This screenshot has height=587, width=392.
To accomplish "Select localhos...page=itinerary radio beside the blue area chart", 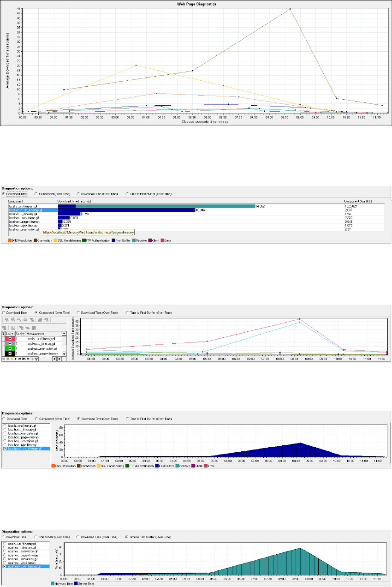I will (x=5, y=437).
